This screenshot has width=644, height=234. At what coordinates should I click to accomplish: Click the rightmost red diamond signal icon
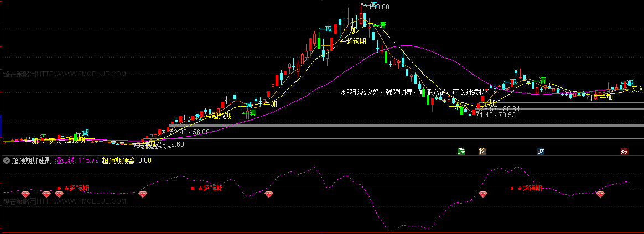(600, 195)
